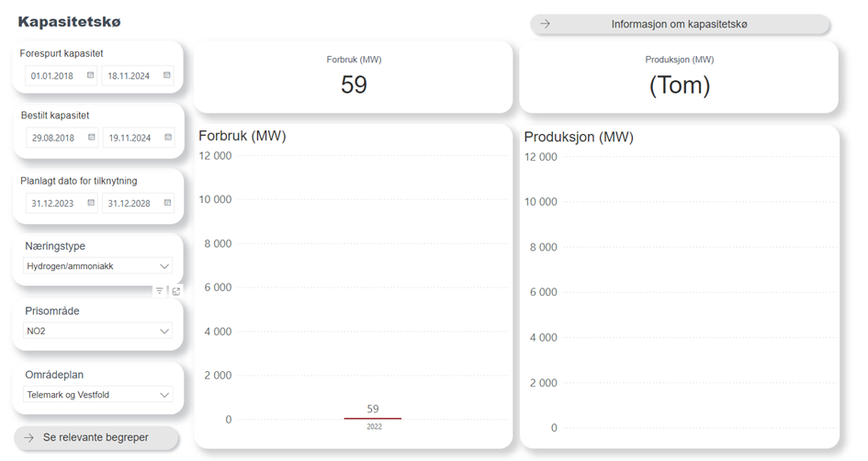
Task: Open calendar for Planlagt dato start date
Action: coord(91,203)
